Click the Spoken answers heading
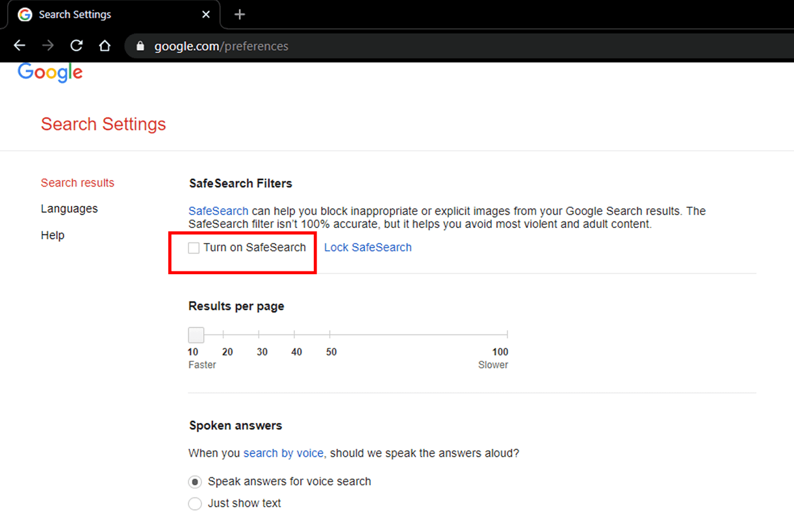 coord(235,425)
